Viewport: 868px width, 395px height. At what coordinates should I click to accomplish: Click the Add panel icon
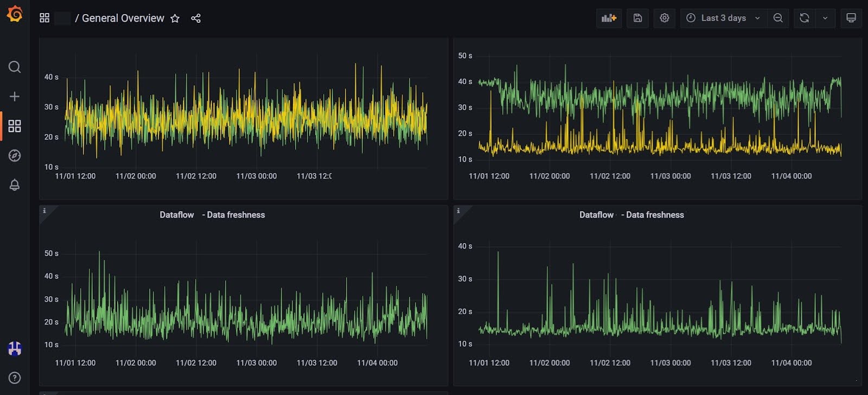pos(609,18)
